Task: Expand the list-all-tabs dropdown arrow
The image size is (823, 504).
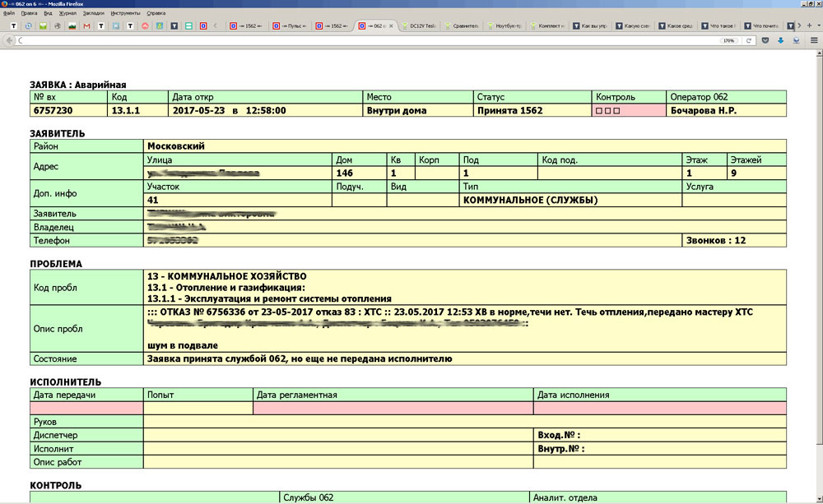Action: click(x=817, y=25)
